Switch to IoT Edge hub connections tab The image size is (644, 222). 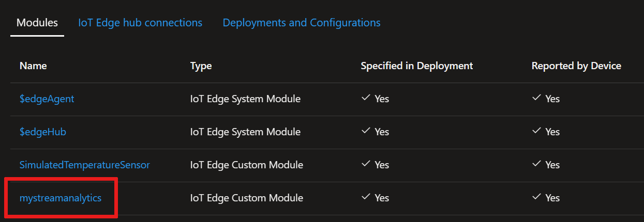pos(140,23)
